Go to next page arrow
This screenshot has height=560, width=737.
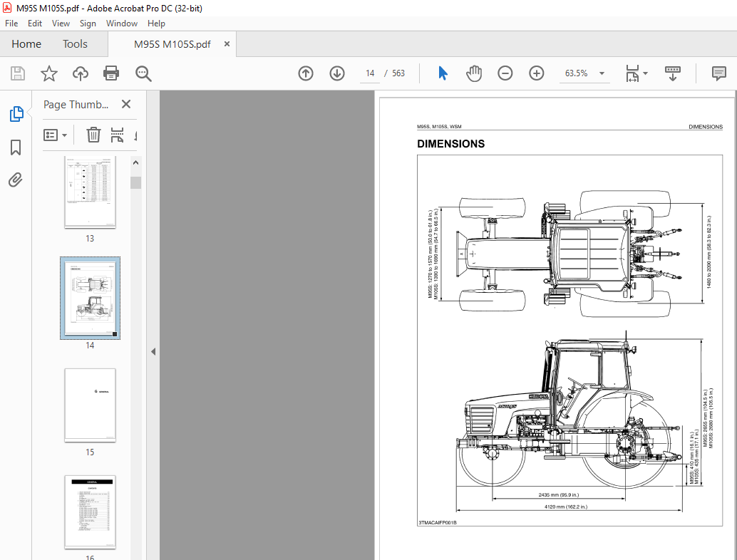point(337,73)
